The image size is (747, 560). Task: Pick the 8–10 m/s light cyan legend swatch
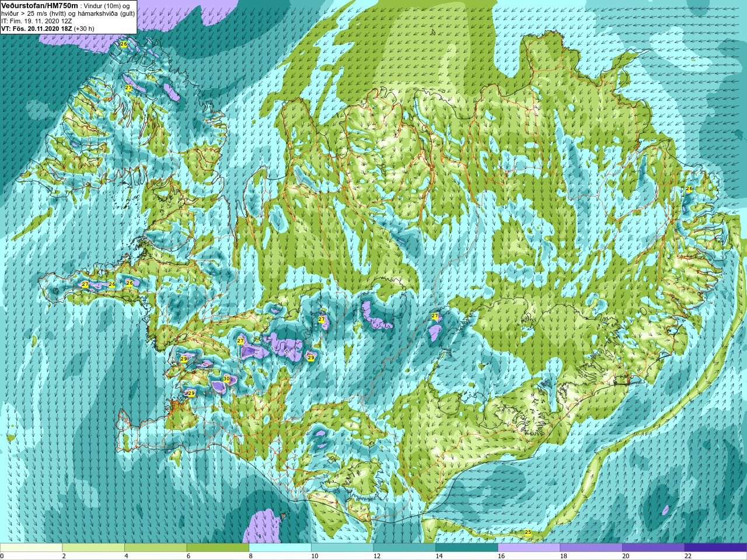[280, 548]
